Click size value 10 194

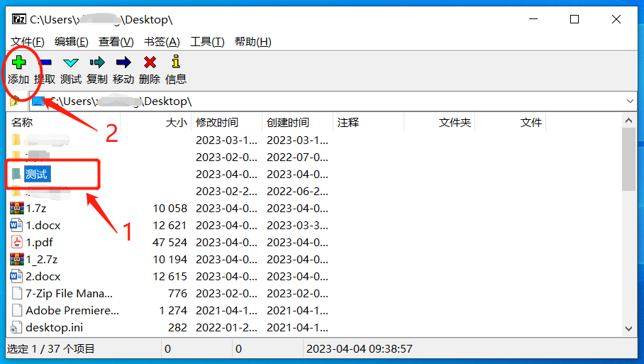click(170, 259)
